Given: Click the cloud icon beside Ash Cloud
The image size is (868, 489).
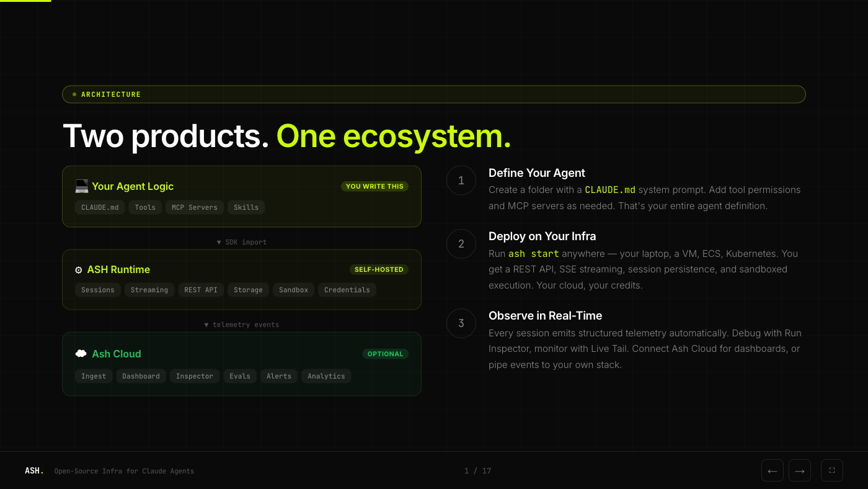Looking at the screenshot, I should [x=81, y=354].
